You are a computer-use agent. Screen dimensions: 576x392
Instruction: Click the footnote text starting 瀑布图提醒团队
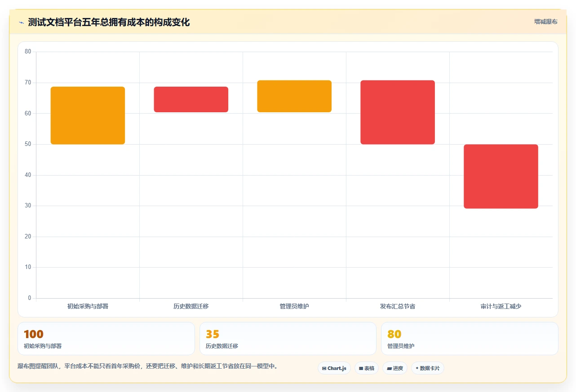[x=148, y=366]
